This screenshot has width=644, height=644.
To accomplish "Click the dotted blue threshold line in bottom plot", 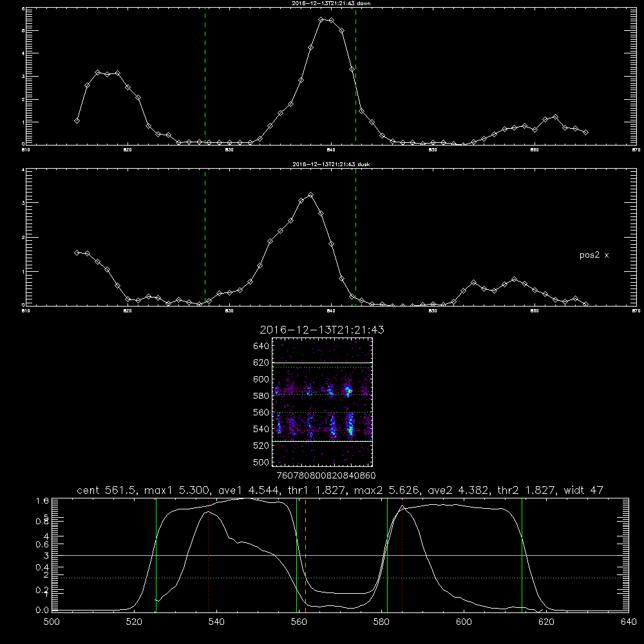I will [x=340, y=578].
